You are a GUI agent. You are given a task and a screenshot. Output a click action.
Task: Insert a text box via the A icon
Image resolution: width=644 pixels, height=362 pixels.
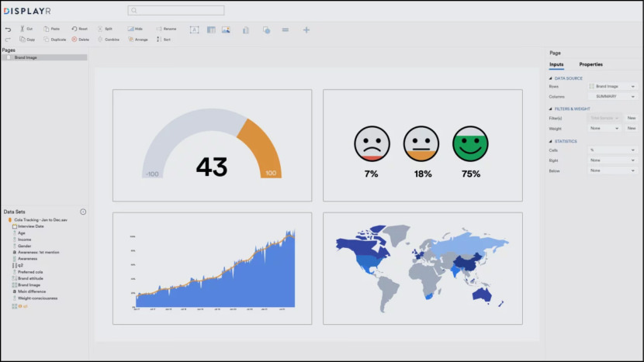194,29
